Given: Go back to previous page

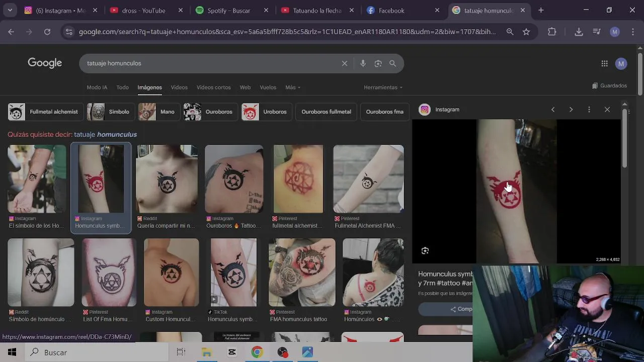Looking at the screenshot, I should click(x=11, y=32).
